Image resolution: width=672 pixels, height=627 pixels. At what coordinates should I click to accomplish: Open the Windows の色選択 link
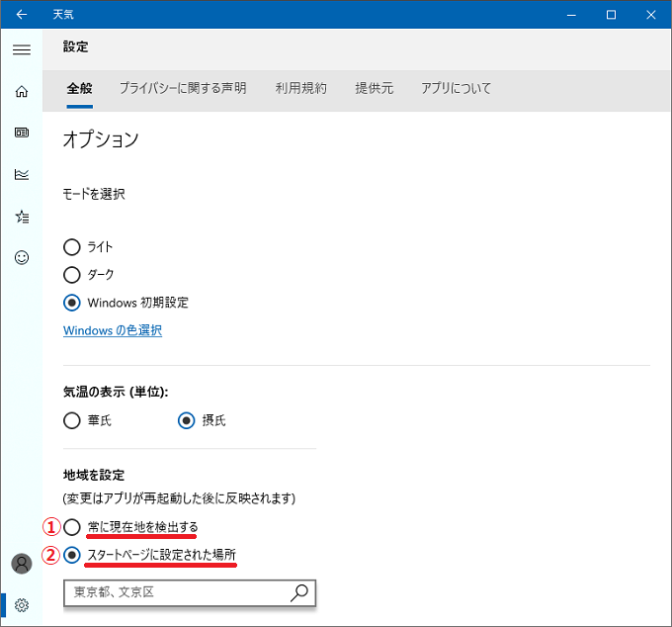pos(113,330)
